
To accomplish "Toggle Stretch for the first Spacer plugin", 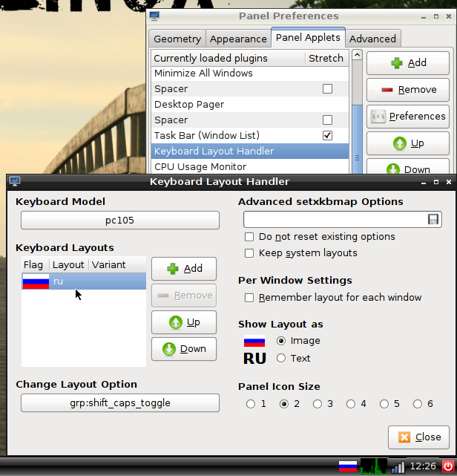I will point(327,89).
